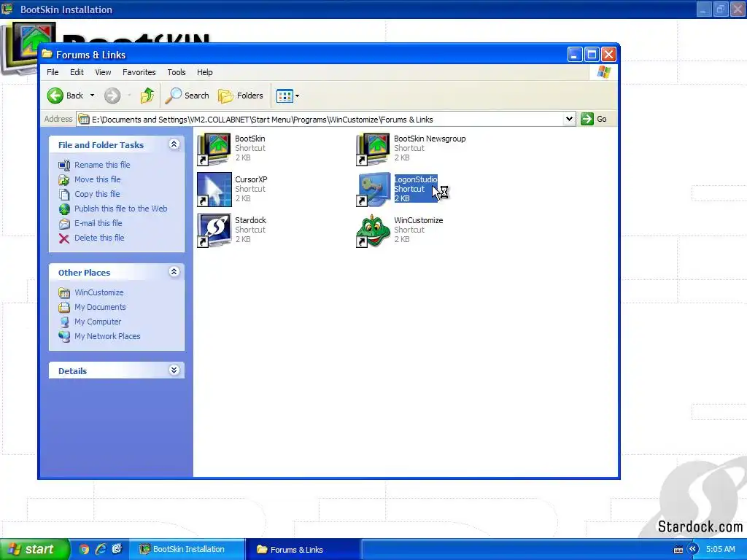Open the View menu
The width and height of the screenshot is (747, 560).
(x=103, y=72)
